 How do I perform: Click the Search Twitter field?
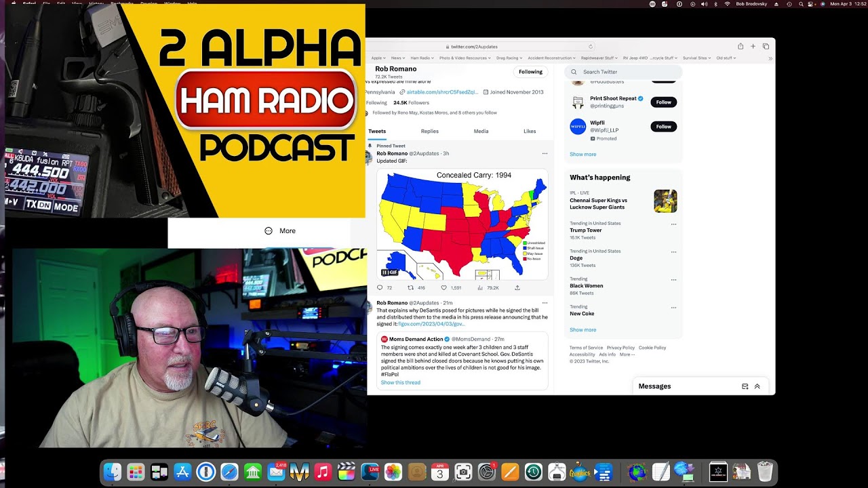pyautogui.click(x=623, y=72)
